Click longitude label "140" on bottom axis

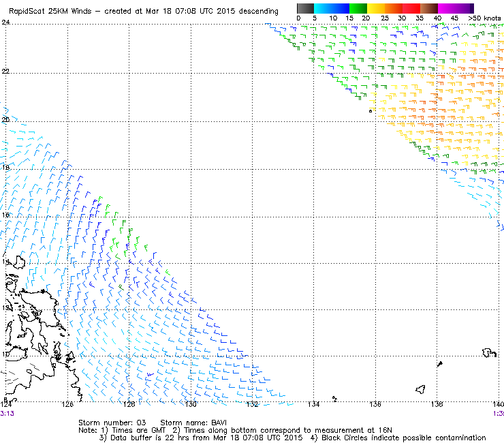(x=499, y=404)
